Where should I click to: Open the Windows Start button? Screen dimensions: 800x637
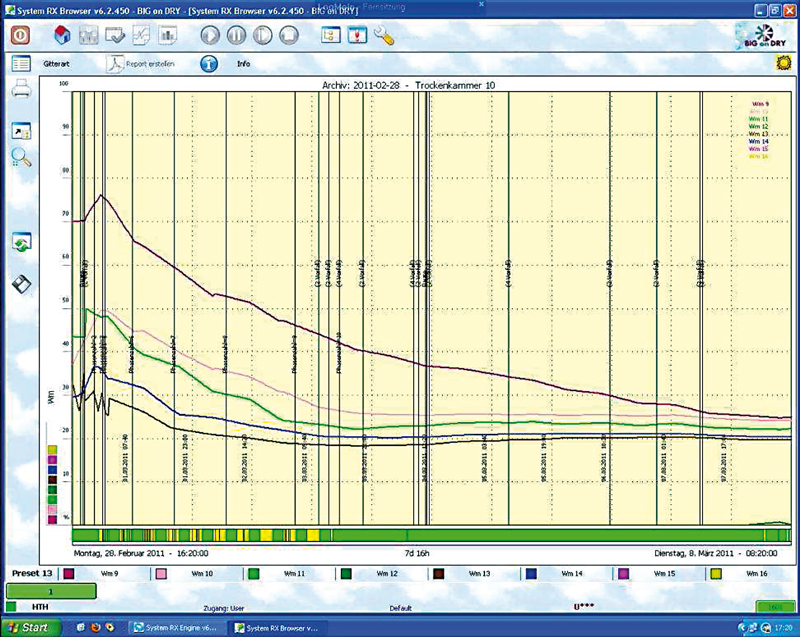click(30, 627)
